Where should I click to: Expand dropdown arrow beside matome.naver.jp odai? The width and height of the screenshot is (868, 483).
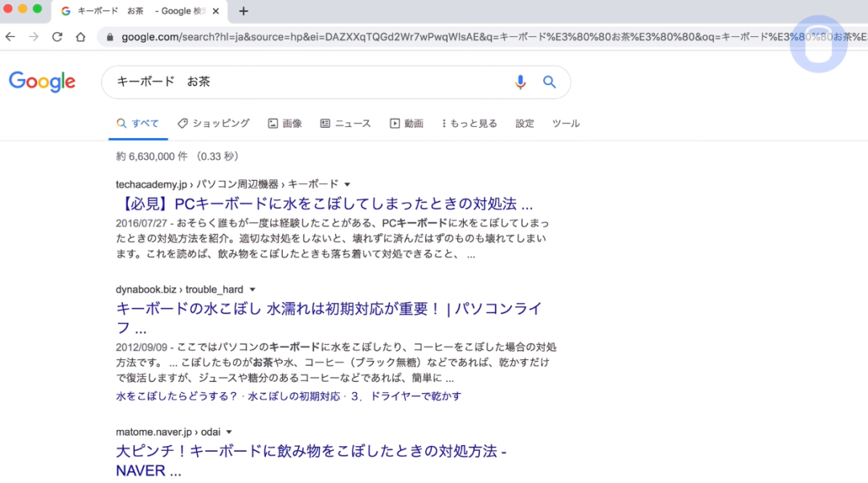pyautogui.click(x=228, y=432)
